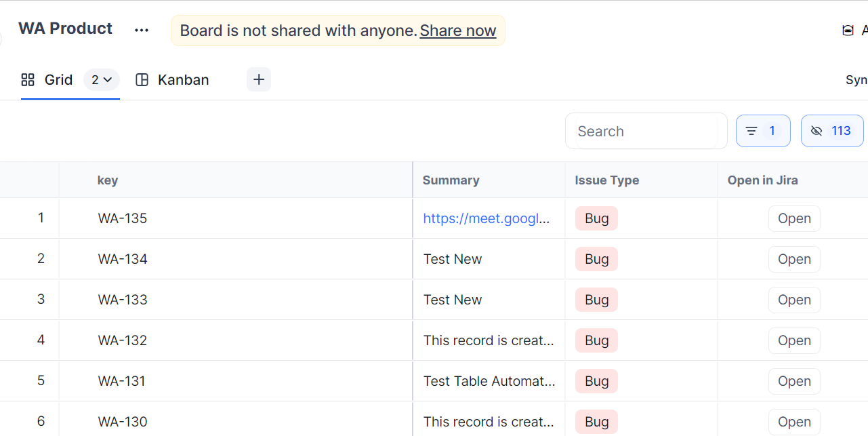Click the Share now link
Viewport: 868px width, 436px height.
coord(457,31)
